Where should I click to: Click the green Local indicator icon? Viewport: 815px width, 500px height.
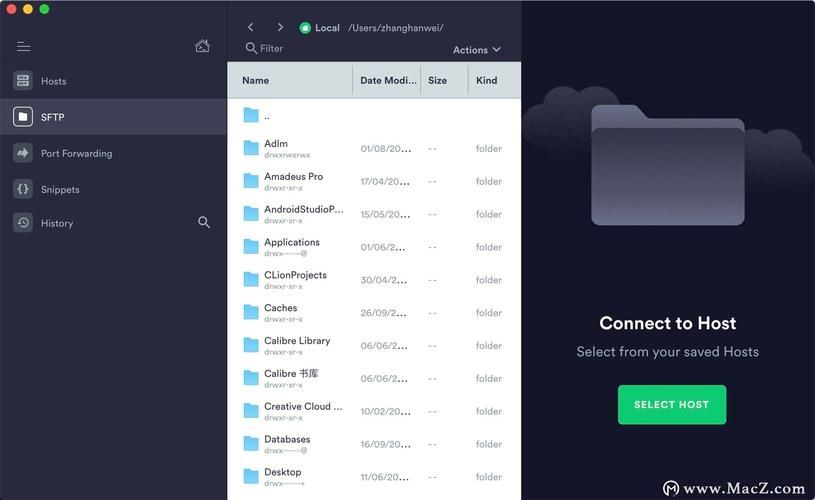[x=305, y=28]
